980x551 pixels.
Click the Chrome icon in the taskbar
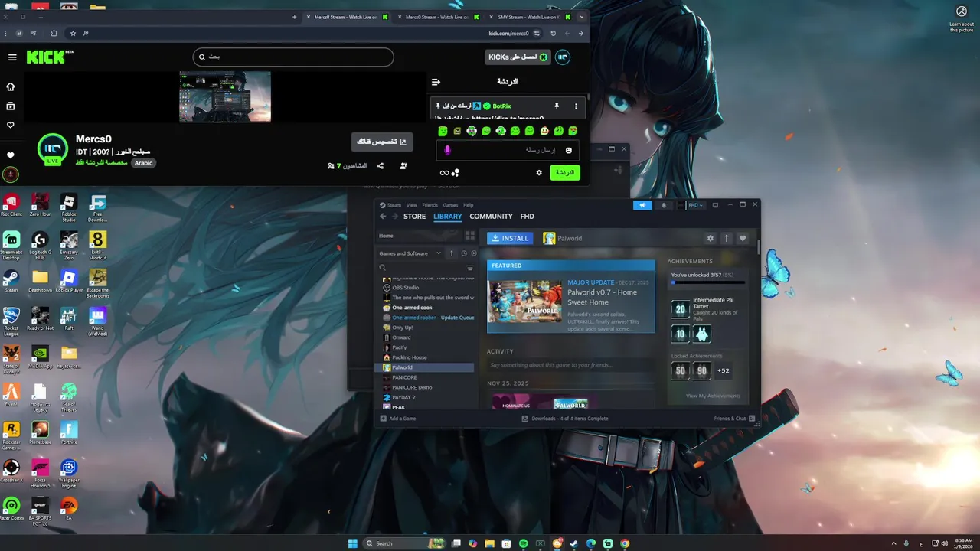625,543
